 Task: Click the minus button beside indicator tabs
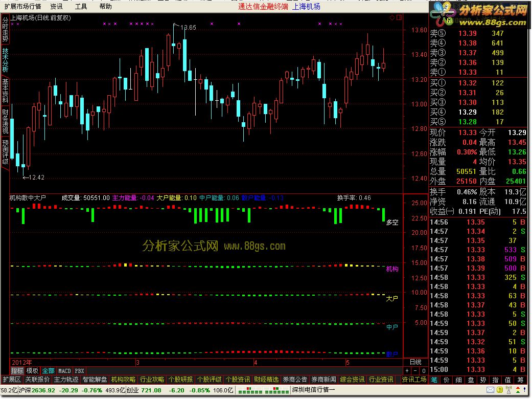(415, 371)
